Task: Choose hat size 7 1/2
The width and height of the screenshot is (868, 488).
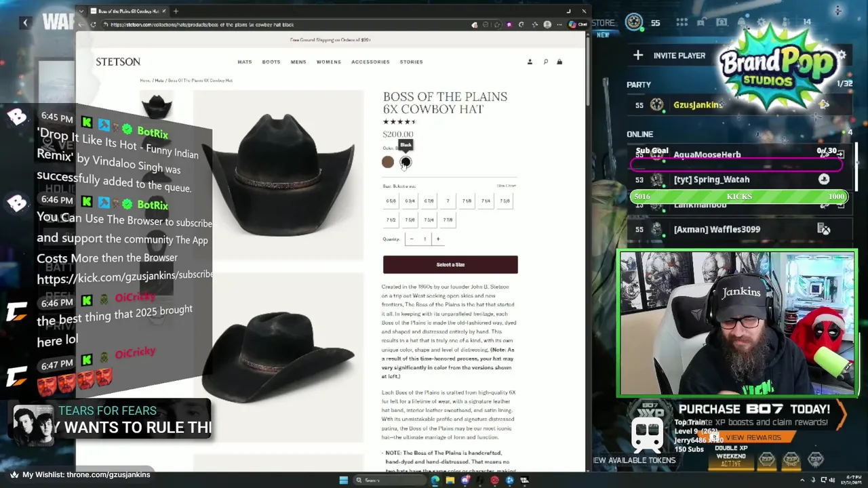Action: pyautogui.click(x=391, y=220)
